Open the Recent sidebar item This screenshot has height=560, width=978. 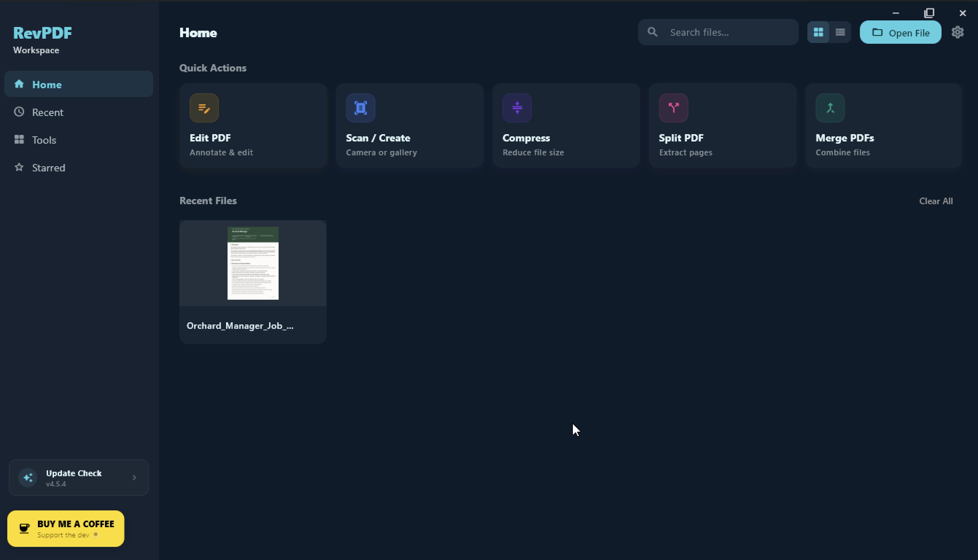(x=78, y=112)
